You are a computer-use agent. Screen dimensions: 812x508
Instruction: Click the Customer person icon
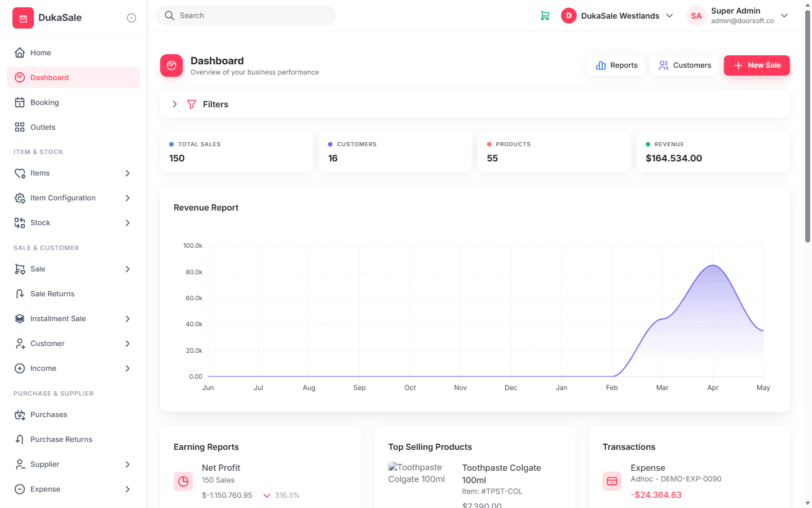pos(20,344)
